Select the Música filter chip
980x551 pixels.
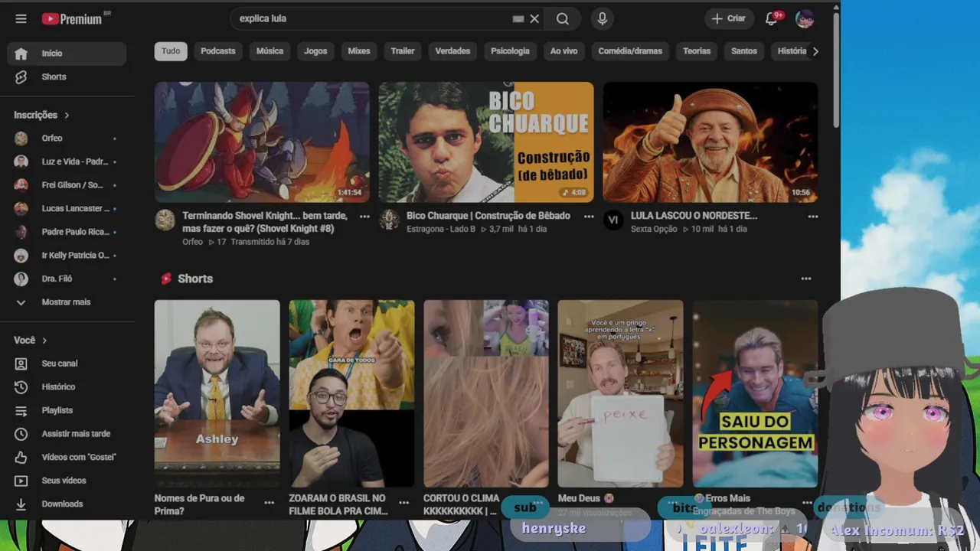[x=269, y=51]
